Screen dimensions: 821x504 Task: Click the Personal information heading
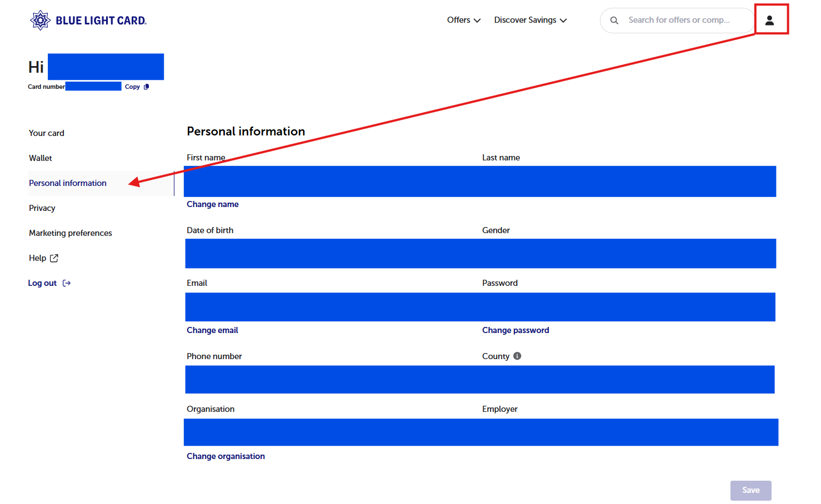point(246,132)
